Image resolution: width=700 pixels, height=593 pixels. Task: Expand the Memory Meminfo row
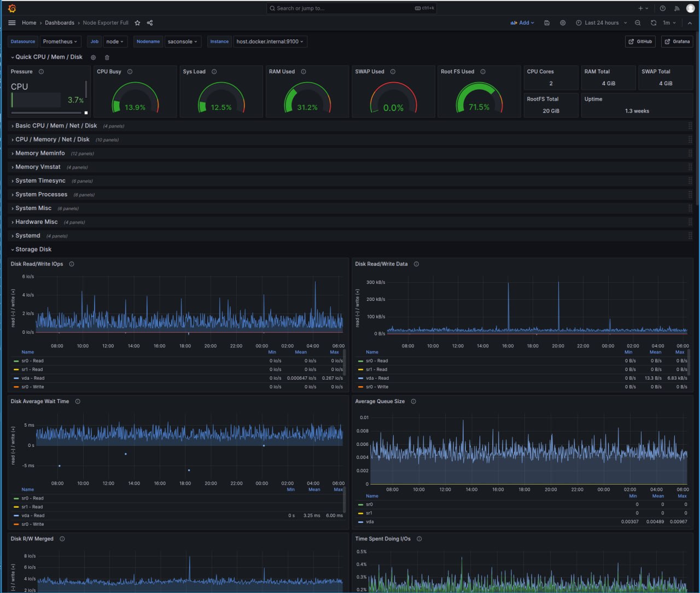pos(38,153)
